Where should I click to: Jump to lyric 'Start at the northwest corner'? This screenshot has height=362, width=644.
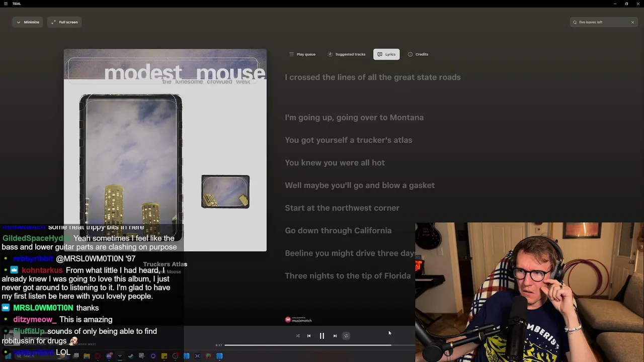tap(342, 208)
